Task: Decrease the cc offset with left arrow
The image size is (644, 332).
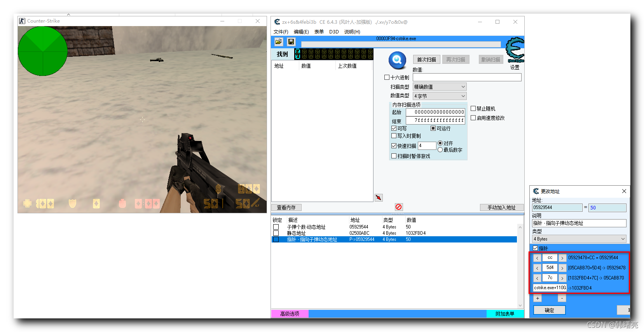Action: click(537, 258)
